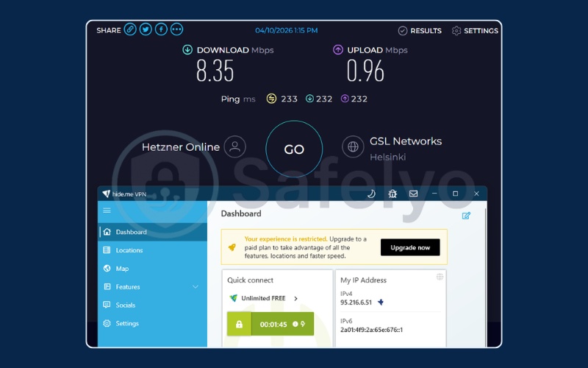Open Speedtest RESULTS
Screen dimensions: 588x368
(420, 31)
